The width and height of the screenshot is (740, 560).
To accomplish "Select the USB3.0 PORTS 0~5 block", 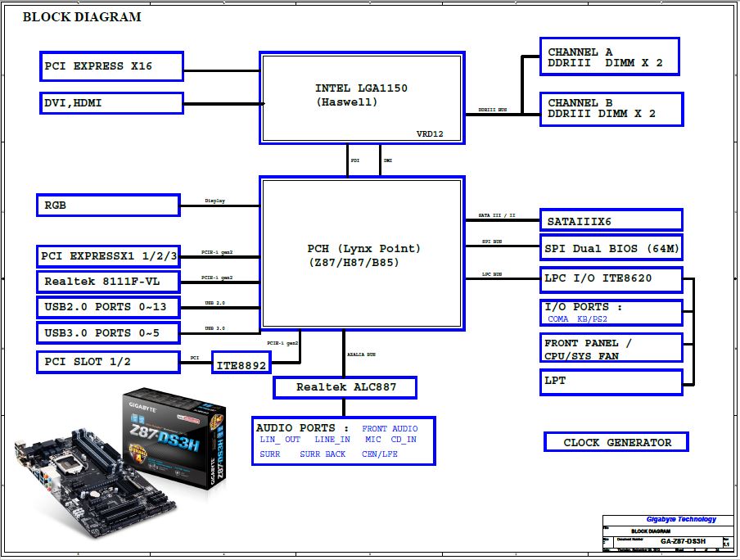I will pos(108,333).
